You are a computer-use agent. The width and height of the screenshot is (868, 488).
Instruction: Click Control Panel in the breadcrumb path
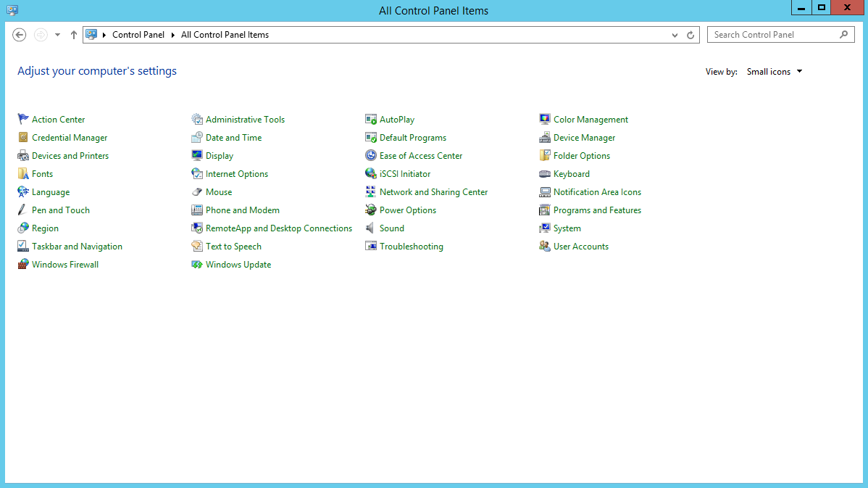[138, 34]
